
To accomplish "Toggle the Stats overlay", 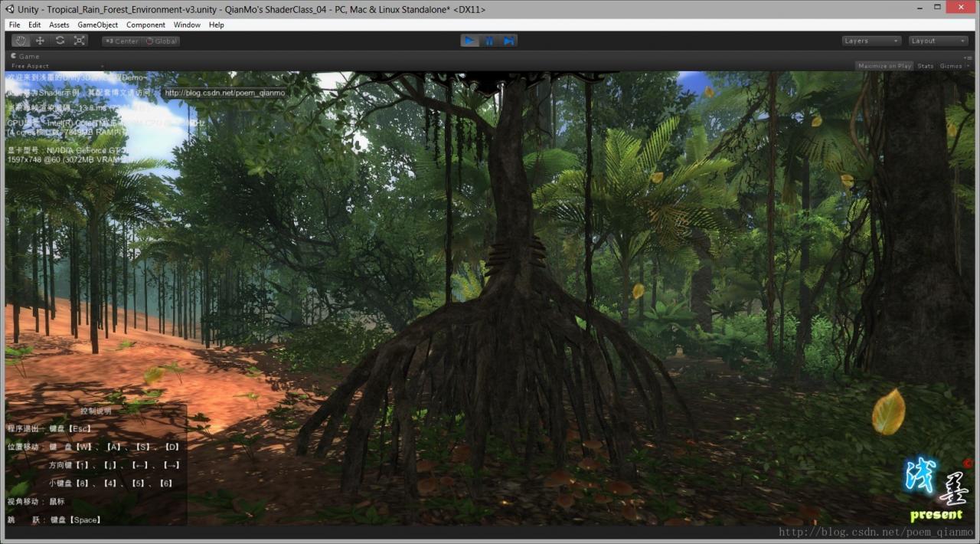I will click(x=925, y=66).
